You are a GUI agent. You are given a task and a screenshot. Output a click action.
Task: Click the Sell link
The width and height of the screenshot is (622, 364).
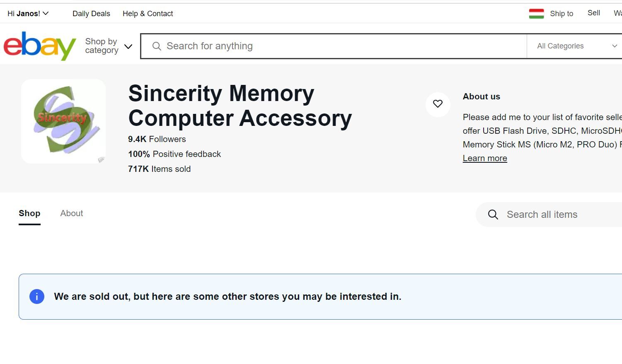coord(593,13)
